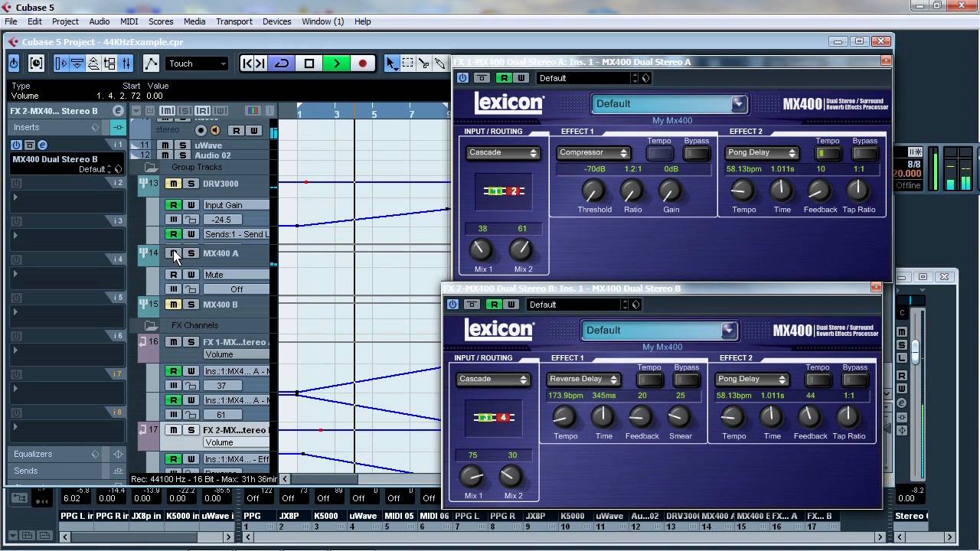Image resolution: width=980 pixels, height=551 pixels.
Task: Select the Range Selection tool
Action: (x=408, y=64)
